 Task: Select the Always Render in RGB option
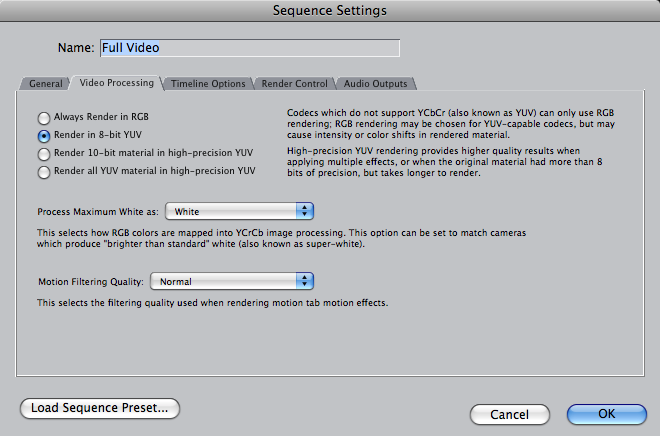(x=44, y=118)
